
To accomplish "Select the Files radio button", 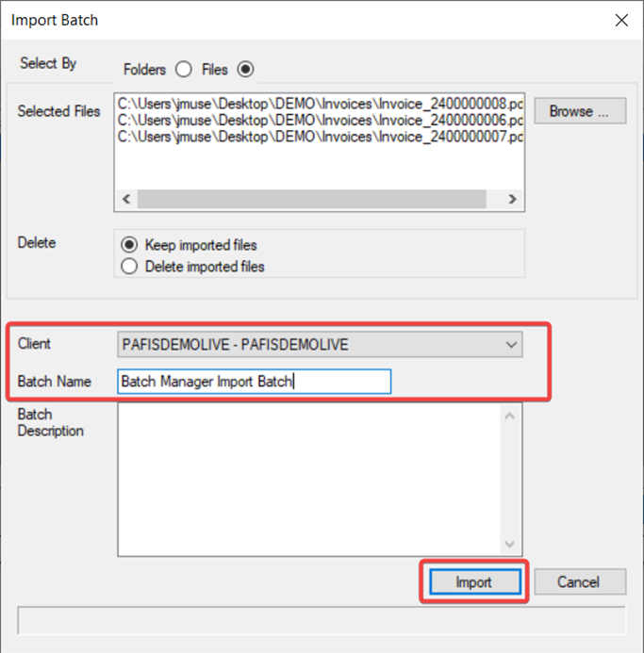I will pyautogui.click(x=246, y=69).
